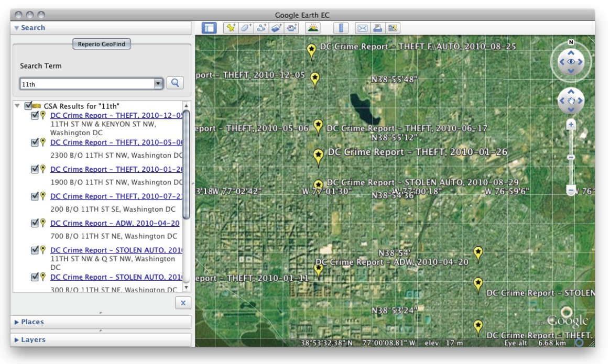Click the Print toolbar icon

[378, 28]
